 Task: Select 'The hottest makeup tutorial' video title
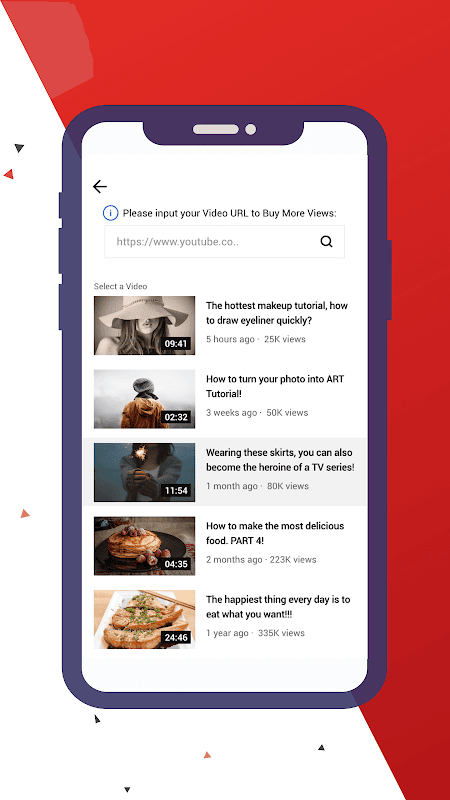point(277,313)
